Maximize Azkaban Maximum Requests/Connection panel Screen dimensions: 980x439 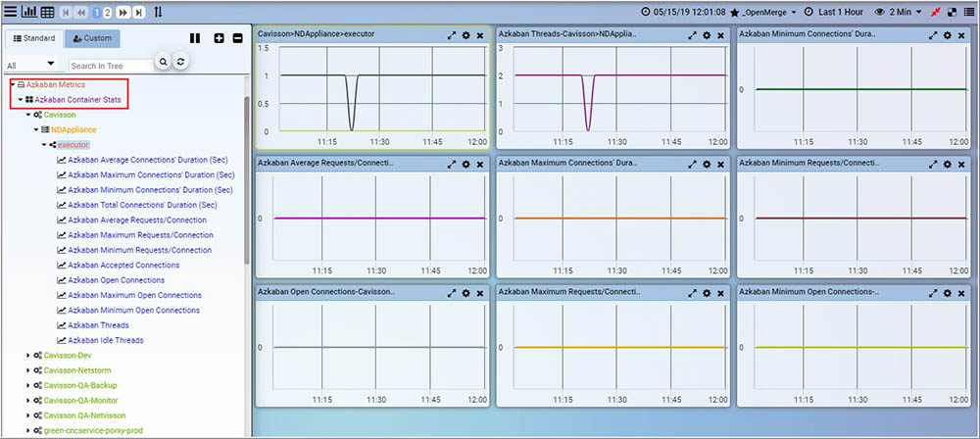[x=692, y=293]
